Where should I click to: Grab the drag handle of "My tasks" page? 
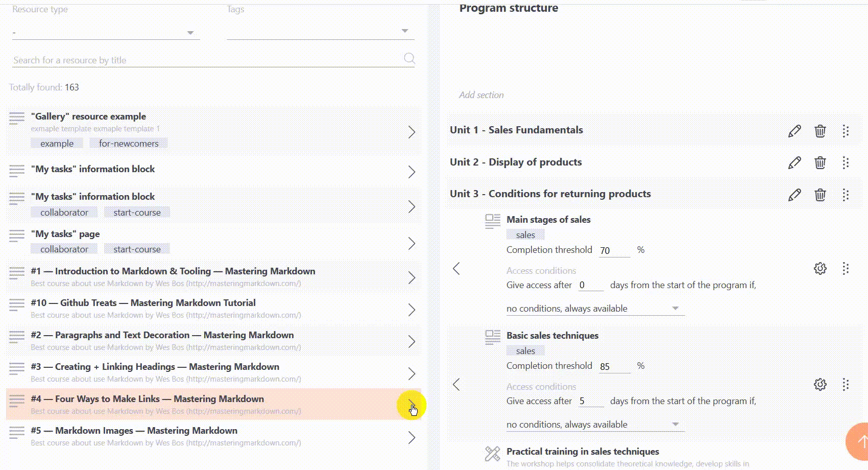(x=17, y=236)
